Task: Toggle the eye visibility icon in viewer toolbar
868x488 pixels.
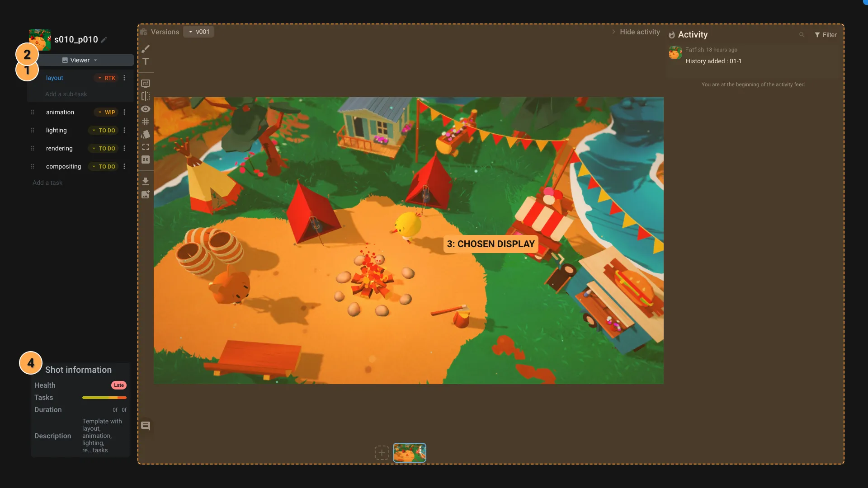Action: pos(146,109)
